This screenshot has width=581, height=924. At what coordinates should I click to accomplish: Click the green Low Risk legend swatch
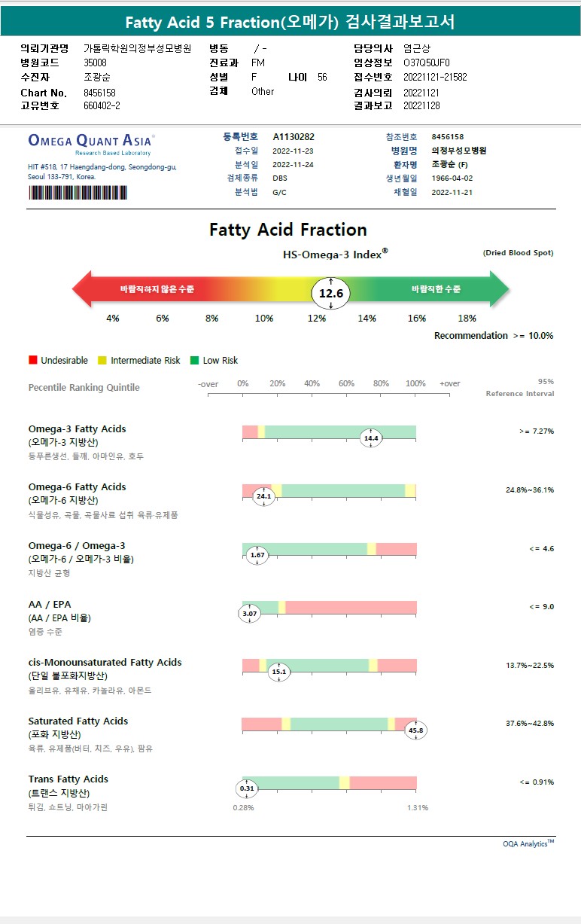click(x=194, y=361)
